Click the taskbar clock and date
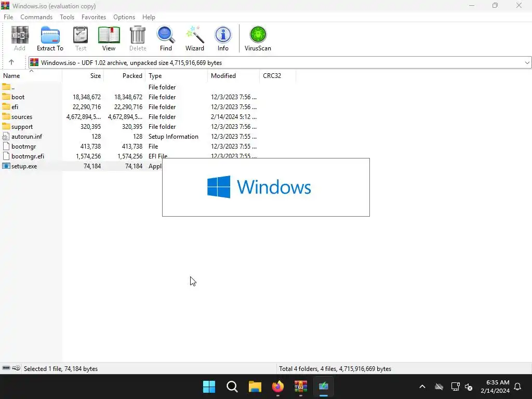532x399 pixels. tap(495, 387)
